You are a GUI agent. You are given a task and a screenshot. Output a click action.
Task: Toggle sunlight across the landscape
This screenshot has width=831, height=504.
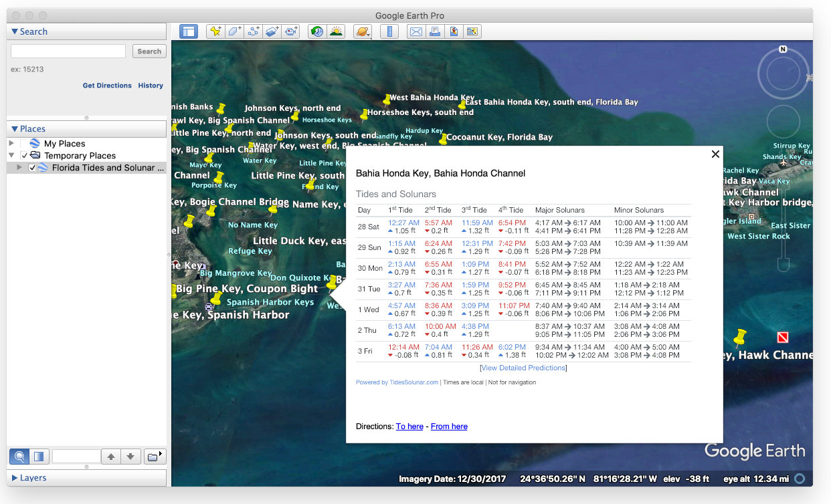point(336,31)
